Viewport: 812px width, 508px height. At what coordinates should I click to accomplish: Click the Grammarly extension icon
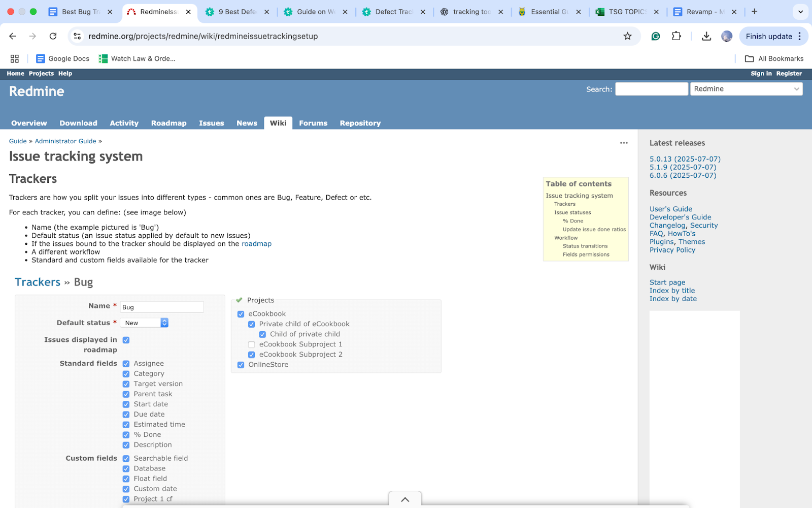656,36
